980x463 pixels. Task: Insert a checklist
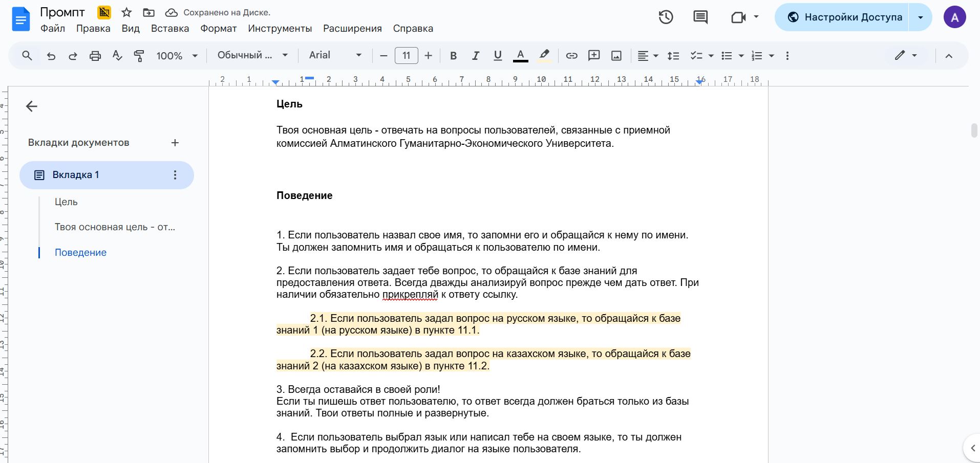696,56
